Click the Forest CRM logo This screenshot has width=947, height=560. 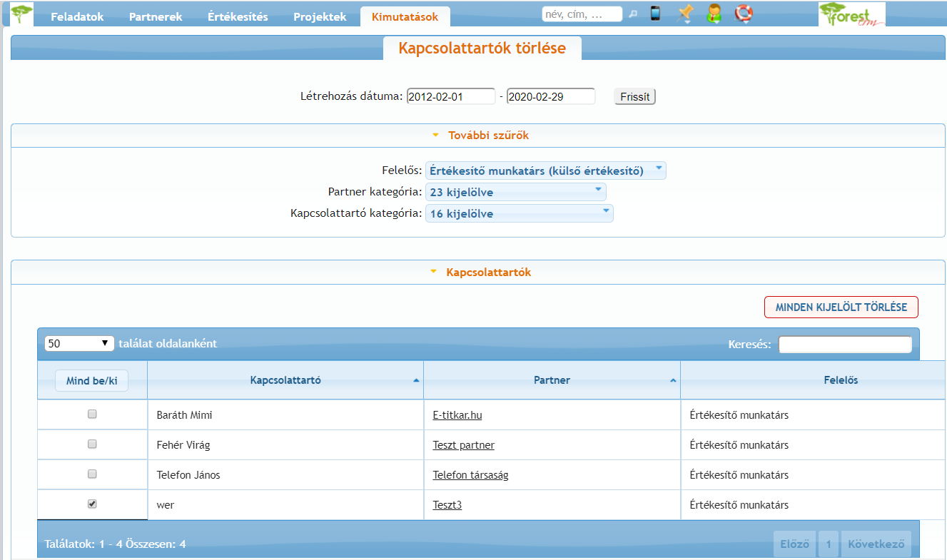click(x=851, y=14)
